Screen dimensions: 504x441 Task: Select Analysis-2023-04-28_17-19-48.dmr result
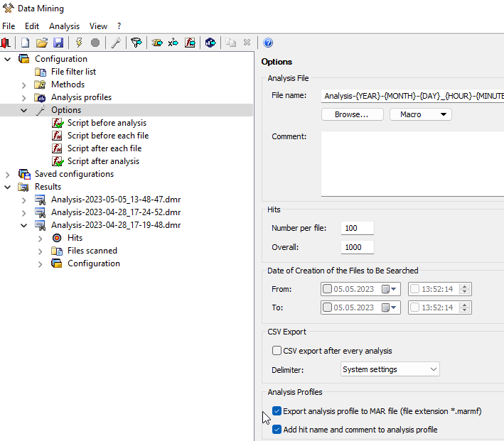coord(116,225)
